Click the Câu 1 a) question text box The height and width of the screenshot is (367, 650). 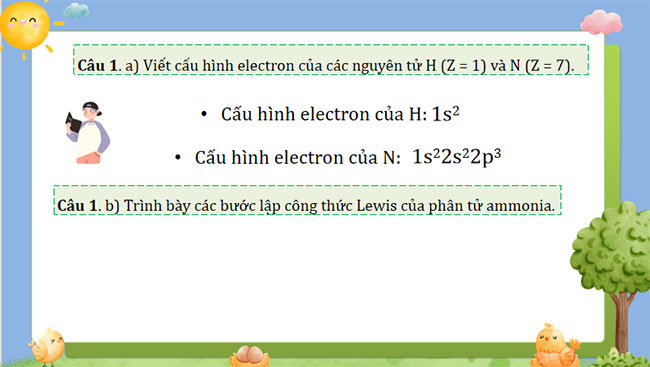(x=331, y=60)
